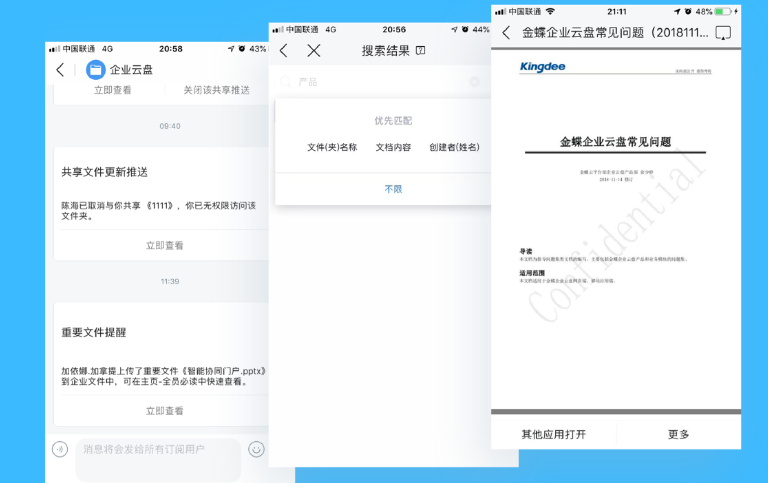Tap battery icon showing 48% in status bar
The width and height of the screenshot is (768, 483).
point(723,11)
